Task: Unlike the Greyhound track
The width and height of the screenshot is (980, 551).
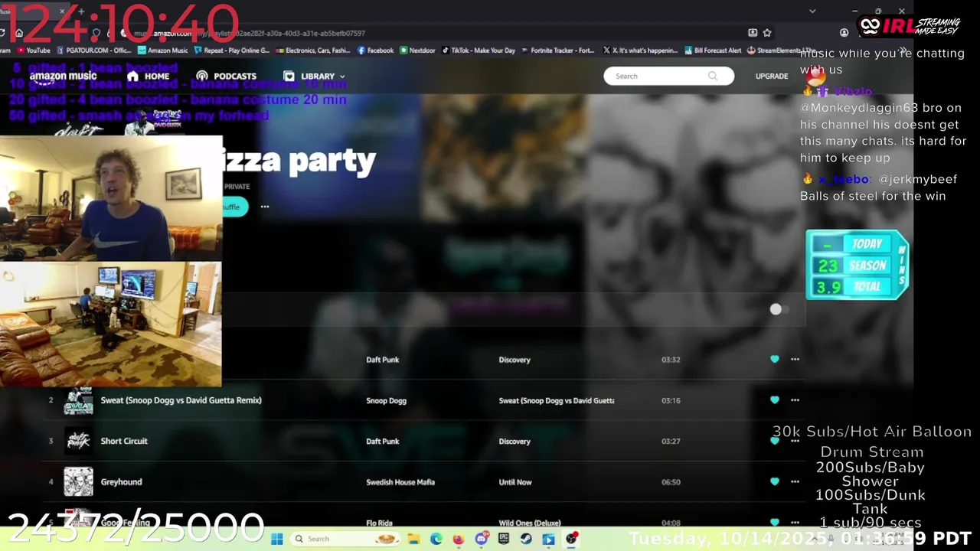Action: pos(775,481)
